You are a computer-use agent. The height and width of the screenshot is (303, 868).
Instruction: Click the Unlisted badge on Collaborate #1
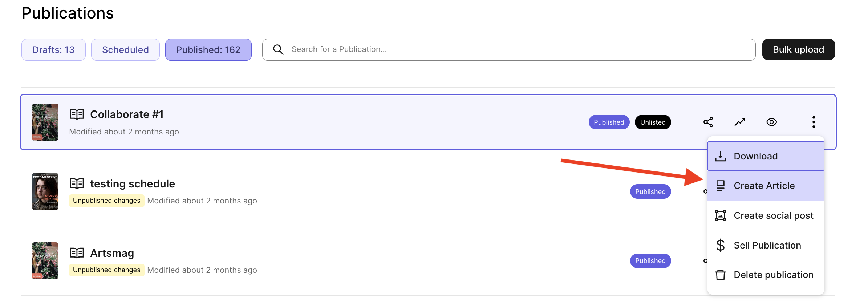tap(653, 122)
